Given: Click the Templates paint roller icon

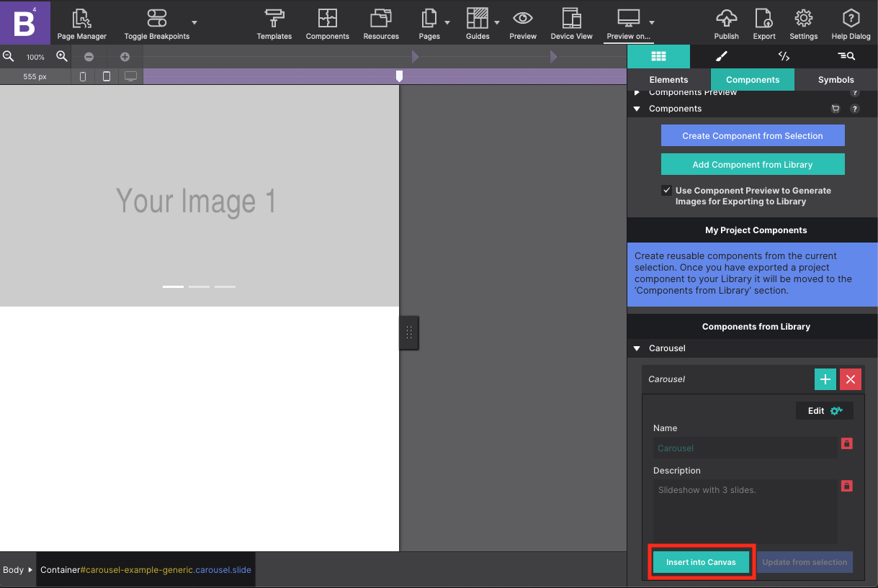Looking at the screenshot, I should (x=274, y=19).
